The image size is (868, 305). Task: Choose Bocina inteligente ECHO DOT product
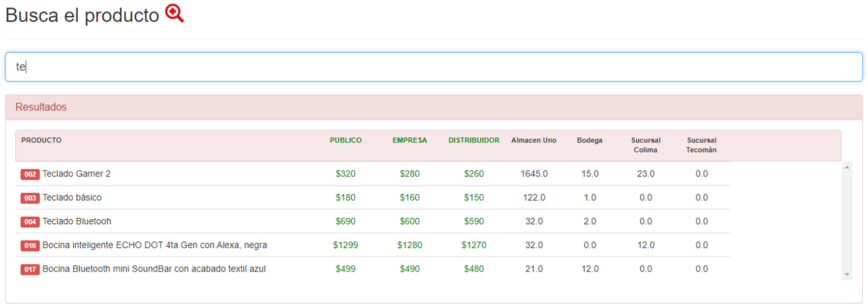click(155, 245)
